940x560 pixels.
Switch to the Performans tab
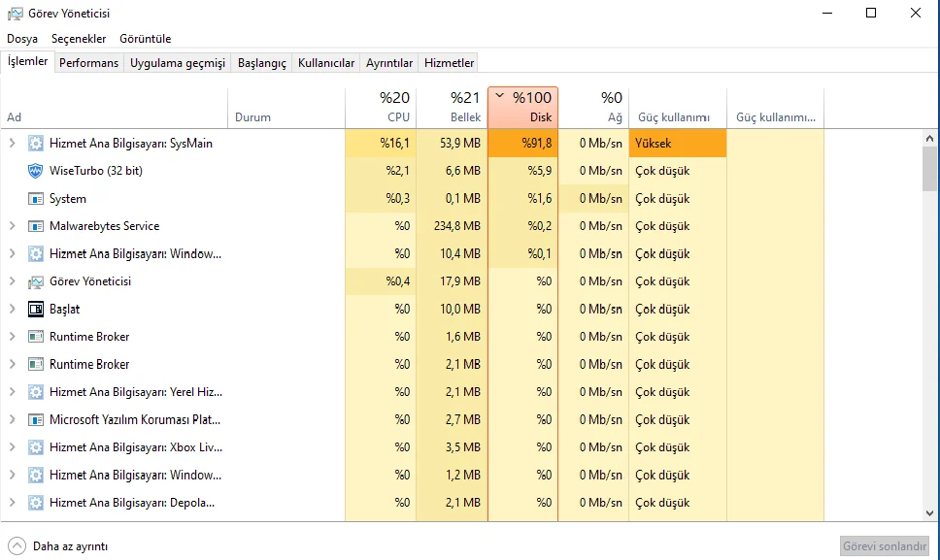[88, 63]
